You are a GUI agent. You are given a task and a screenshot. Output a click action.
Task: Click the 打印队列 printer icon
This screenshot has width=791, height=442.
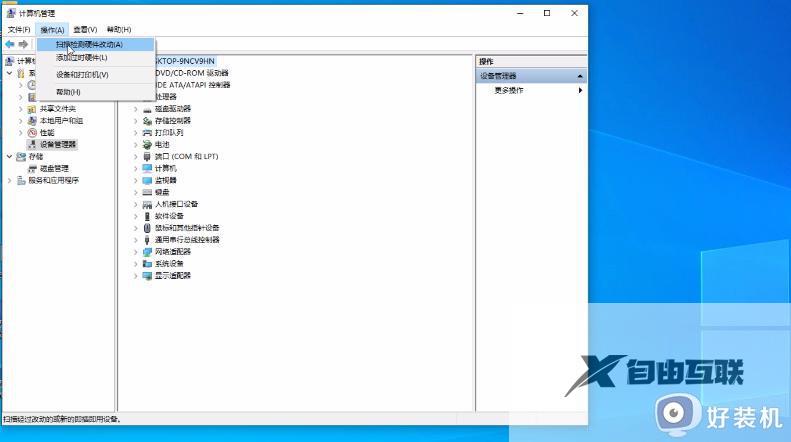(147, 133)
